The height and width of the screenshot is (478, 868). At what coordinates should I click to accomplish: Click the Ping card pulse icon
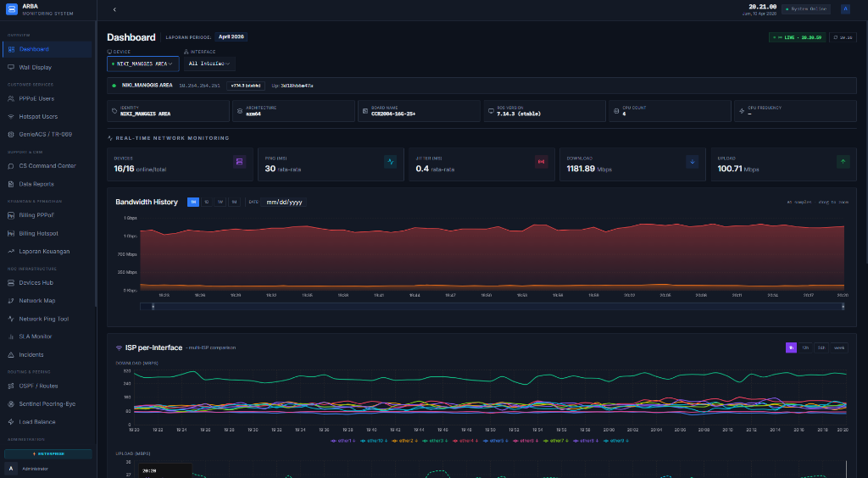[390, 162]
